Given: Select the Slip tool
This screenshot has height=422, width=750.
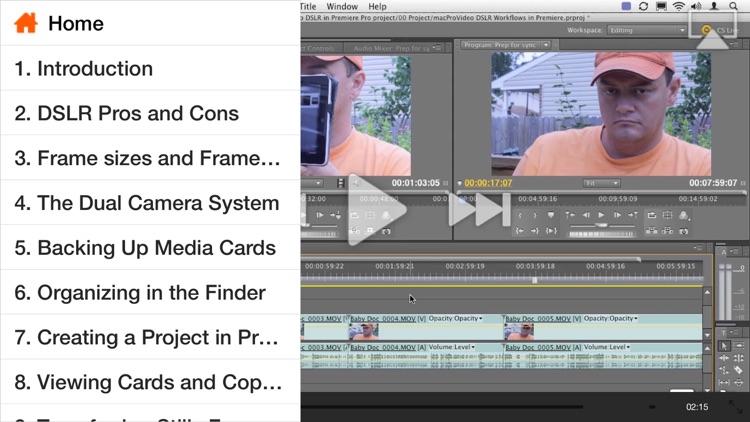Looking at the screenshot, I should [x=724, y=383].
